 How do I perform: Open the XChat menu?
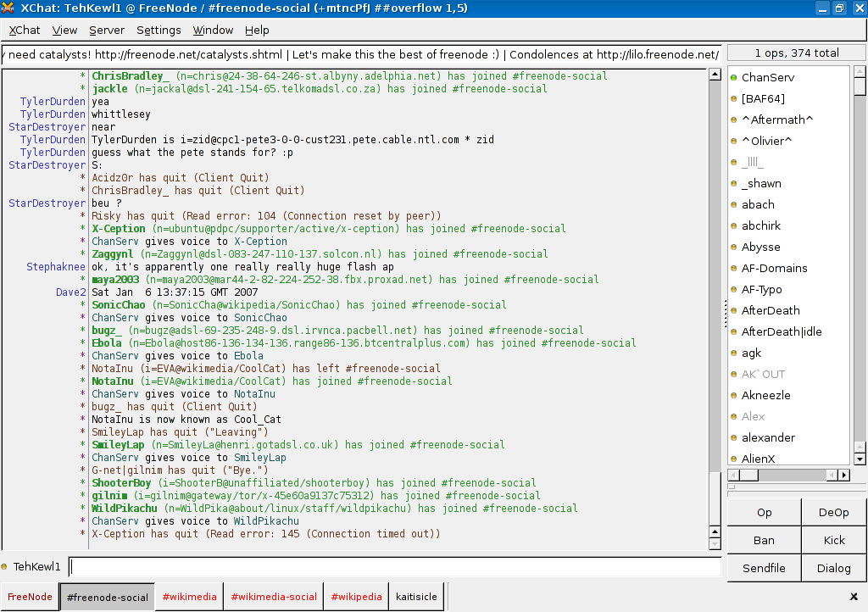pos(25,30)
